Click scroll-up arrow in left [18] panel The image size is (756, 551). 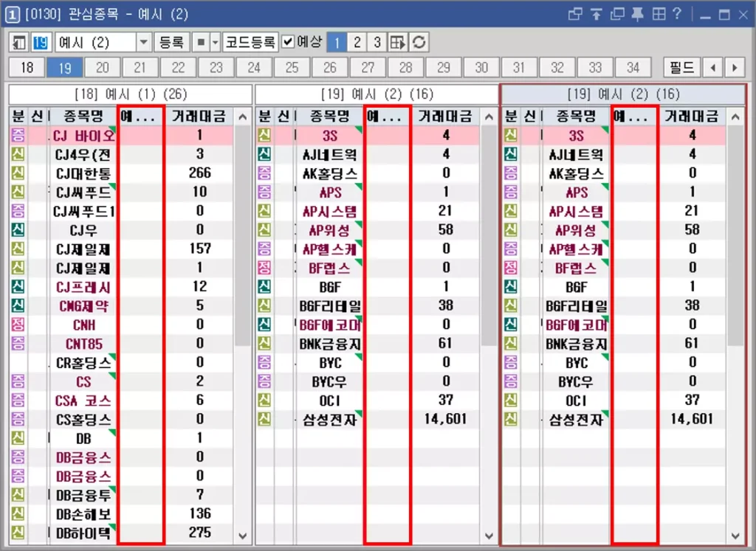coord(242,117)
